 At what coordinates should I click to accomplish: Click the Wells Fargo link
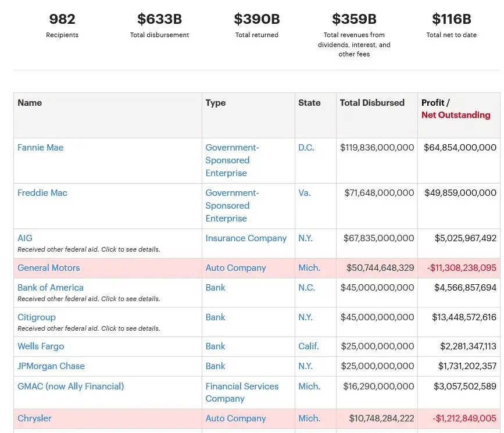41,346
